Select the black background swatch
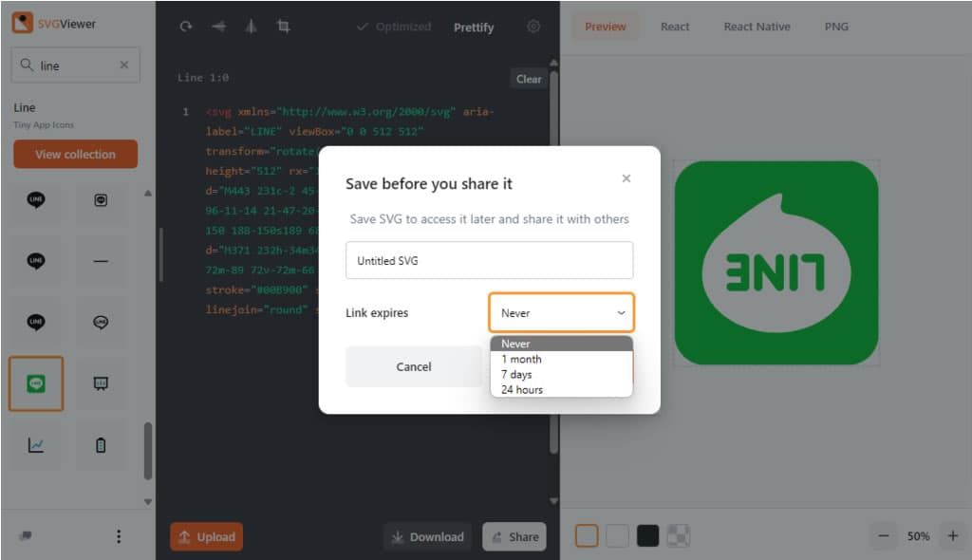972x560 pixels. 647,536
